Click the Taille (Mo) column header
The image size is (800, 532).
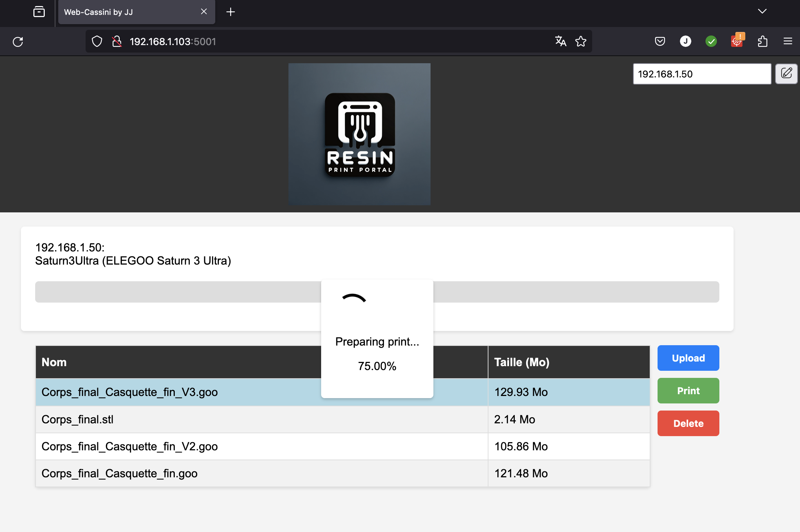point(569,362)
